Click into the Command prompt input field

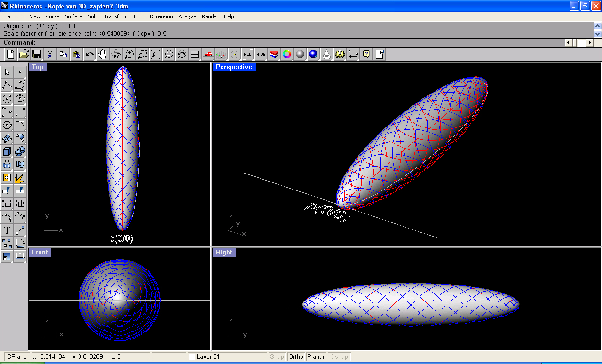(301, 42)
